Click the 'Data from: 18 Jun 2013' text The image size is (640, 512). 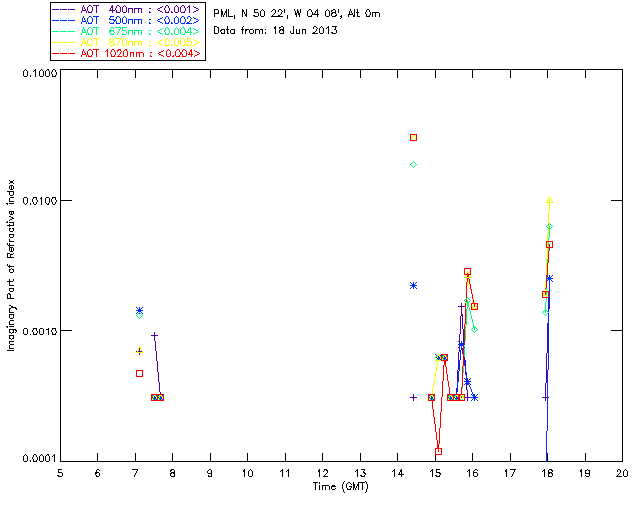coord(275,30)
